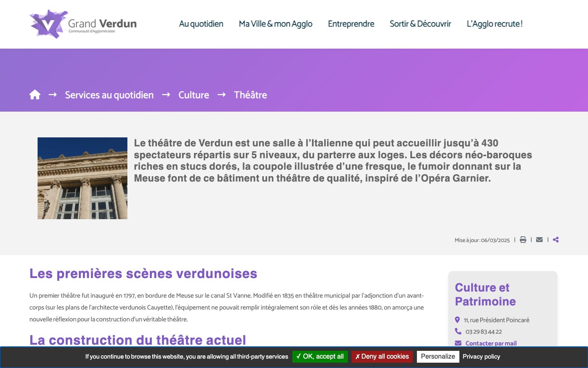Click the phone icon in contact card
Image resolution: width=588 pixels, height=368 pixels.
pyautogui.click(x=458, y=331)
